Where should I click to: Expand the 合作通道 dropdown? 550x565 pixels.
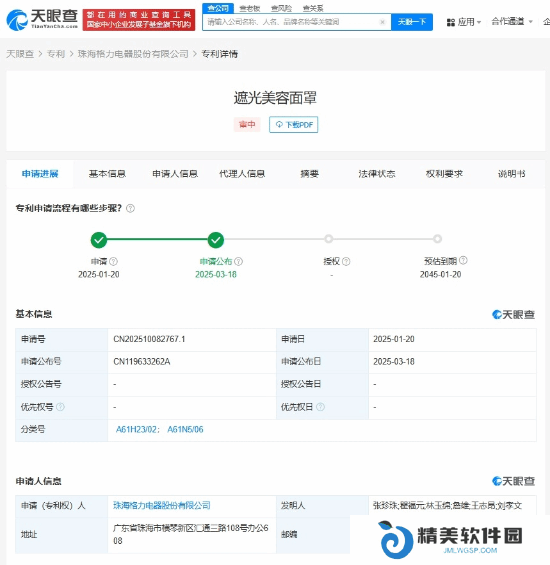click(x=512, y=22)
